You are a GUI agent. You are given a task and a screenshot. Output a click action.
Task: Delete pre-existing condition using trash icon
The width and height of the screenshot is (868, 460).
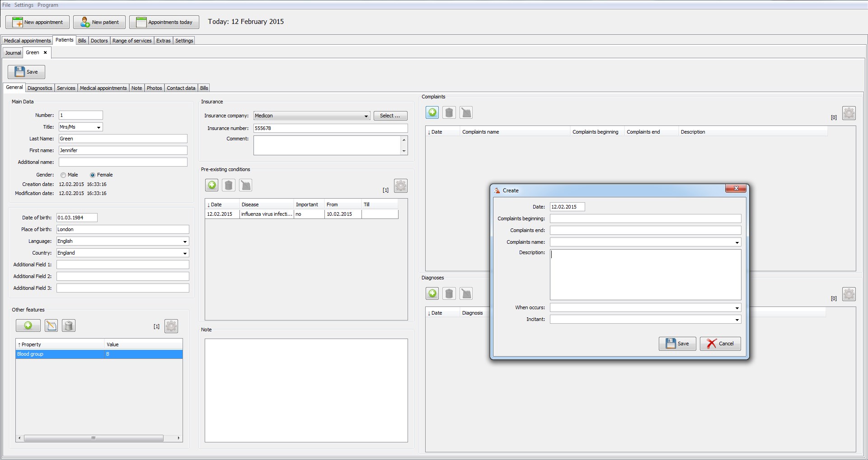(229, 185)
